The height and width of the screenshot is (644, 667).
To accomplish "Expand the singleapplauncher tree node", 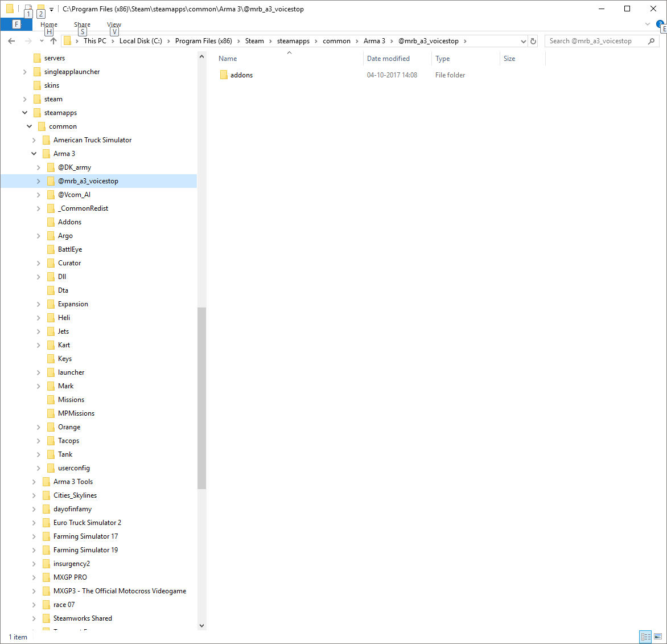I will coord(24,72).
